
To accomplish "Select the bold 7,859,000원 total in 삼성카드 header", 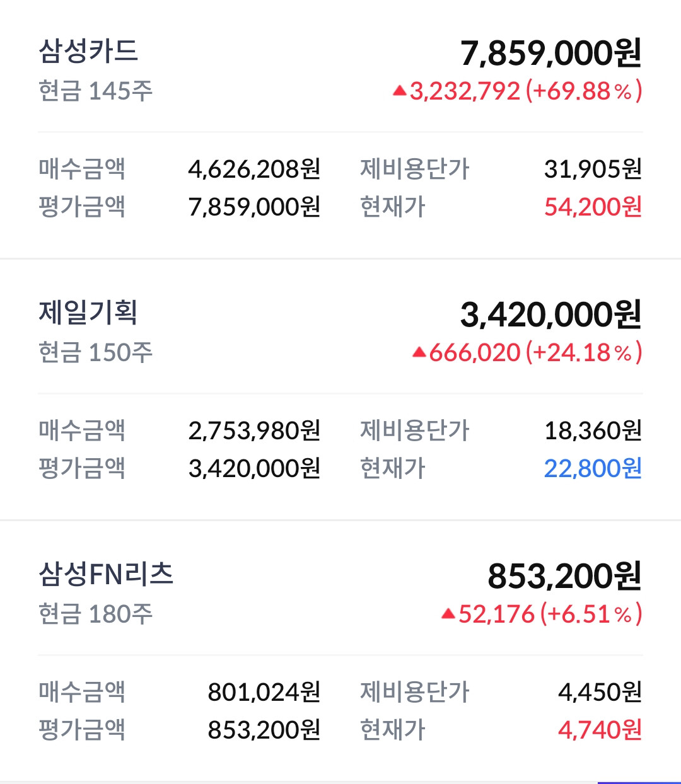I will pos(550,53).
